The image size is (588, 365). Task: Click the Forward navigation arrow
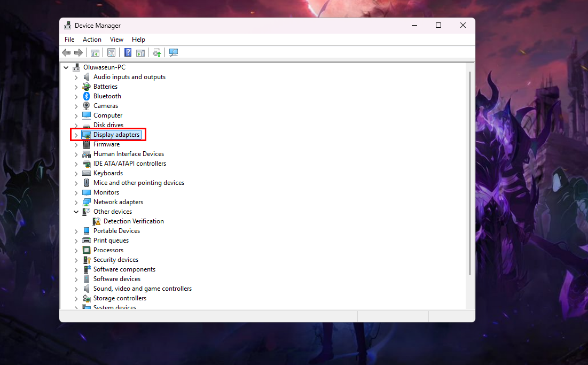[79, 52]
